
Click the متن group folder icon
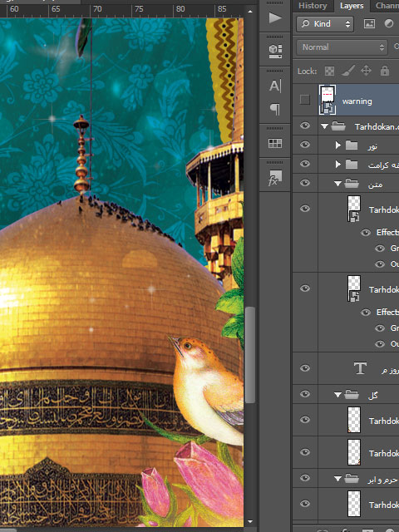coord(352,184)
